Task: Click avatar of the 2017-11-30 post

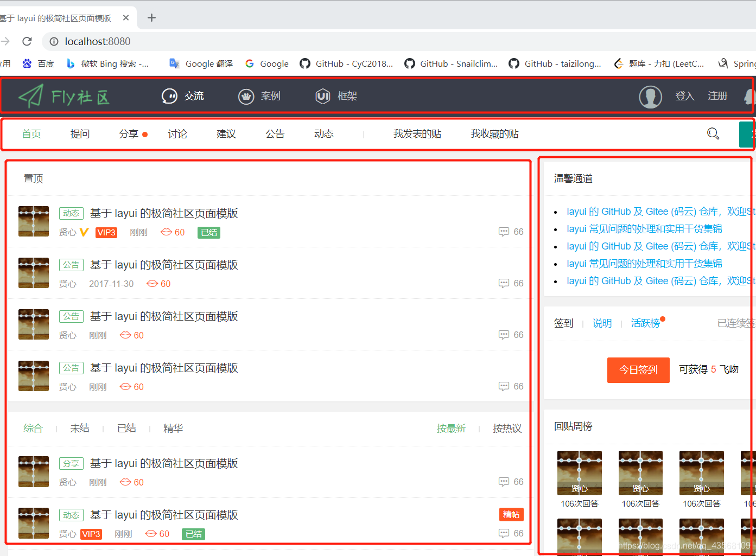Action: coord(34,273)
